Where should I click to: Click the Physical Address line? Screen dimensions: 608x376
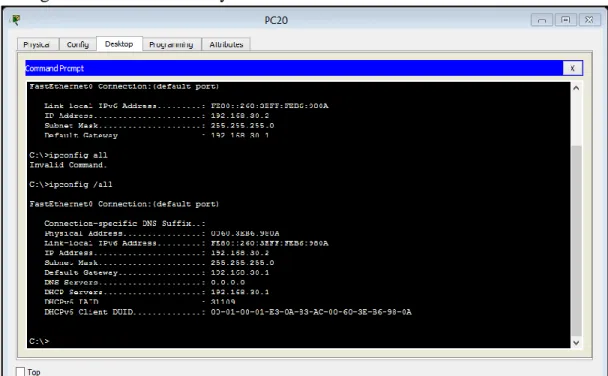pos(162,233)
